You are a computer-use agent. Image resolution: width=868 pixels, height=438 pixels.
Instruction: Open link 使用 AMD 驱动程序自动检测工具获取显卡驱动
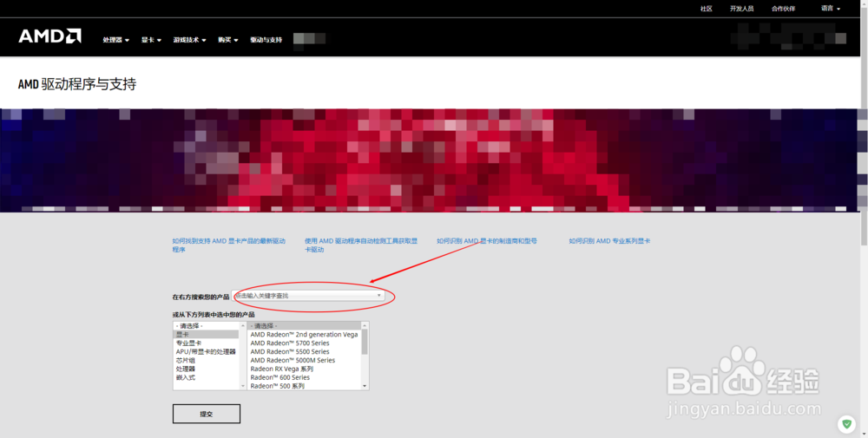[x=361, y=245]
